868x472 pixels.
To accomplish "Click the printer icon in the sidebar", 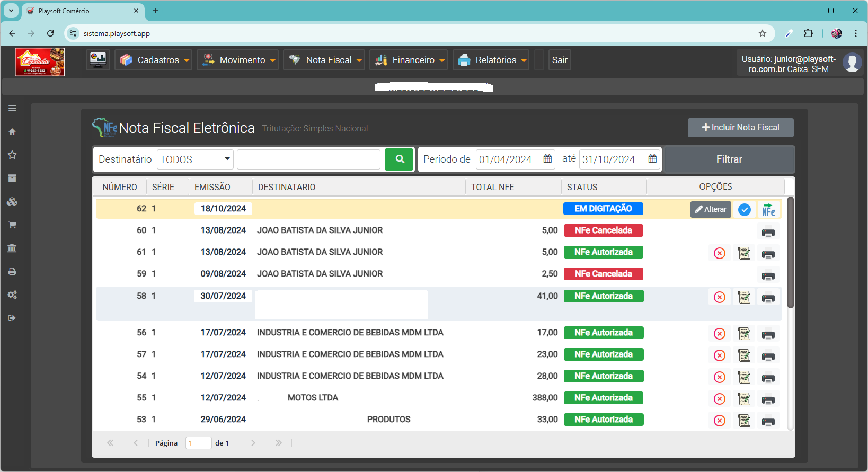I will click(x=12, y=271).
